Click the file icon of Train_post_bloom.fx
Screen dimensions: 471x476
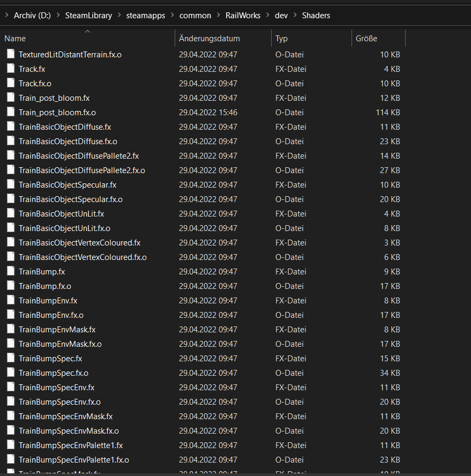pyautogui.click(x=11, y=98)
